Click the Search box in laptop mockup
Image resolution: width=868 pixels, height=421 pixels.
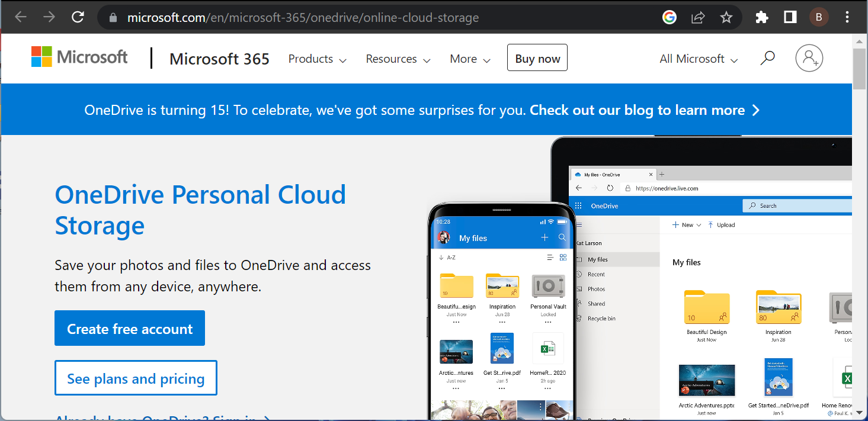pos(797,205)
